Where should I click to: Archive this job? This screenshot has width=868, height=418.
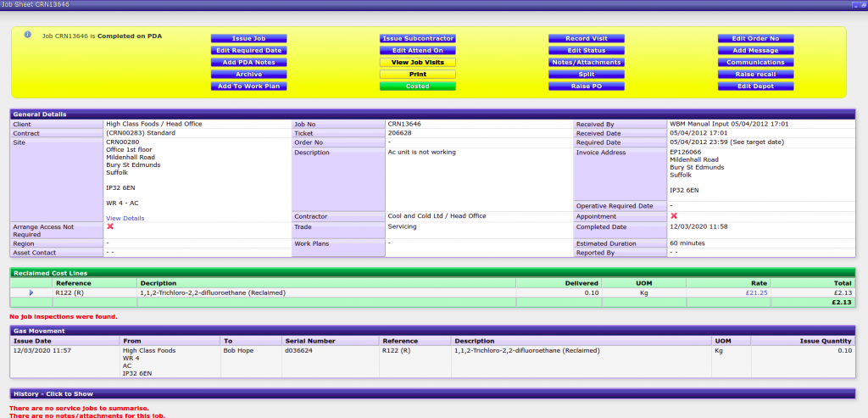click(x=248, y=74)
